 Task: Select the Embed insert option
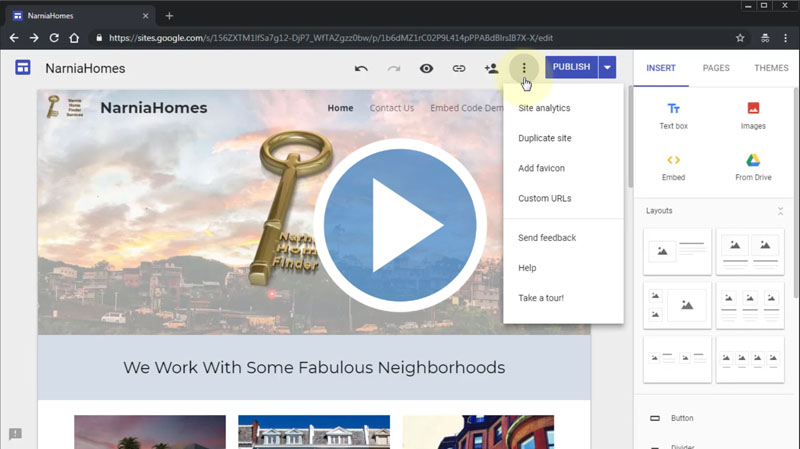tap(673, 166)
